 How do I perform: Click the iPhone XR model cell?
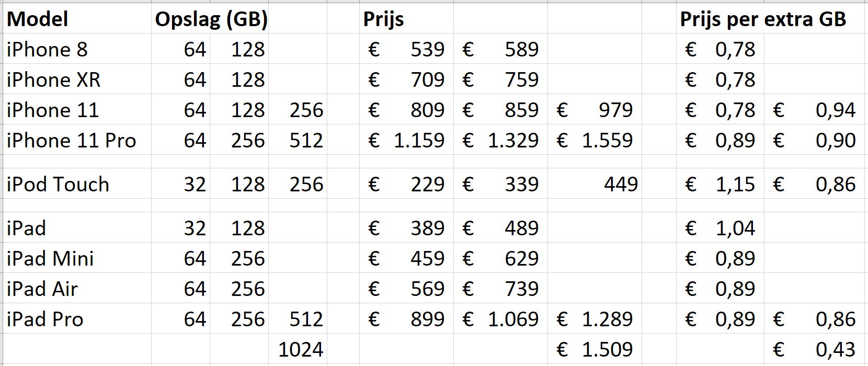coord(53,80)
